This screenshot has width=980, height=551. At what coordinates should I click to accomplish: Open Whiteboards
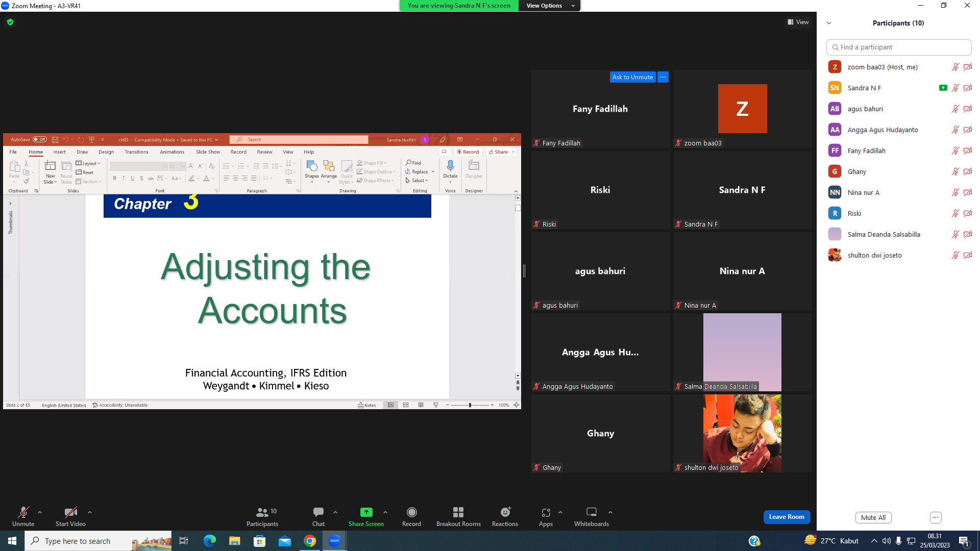592,516
